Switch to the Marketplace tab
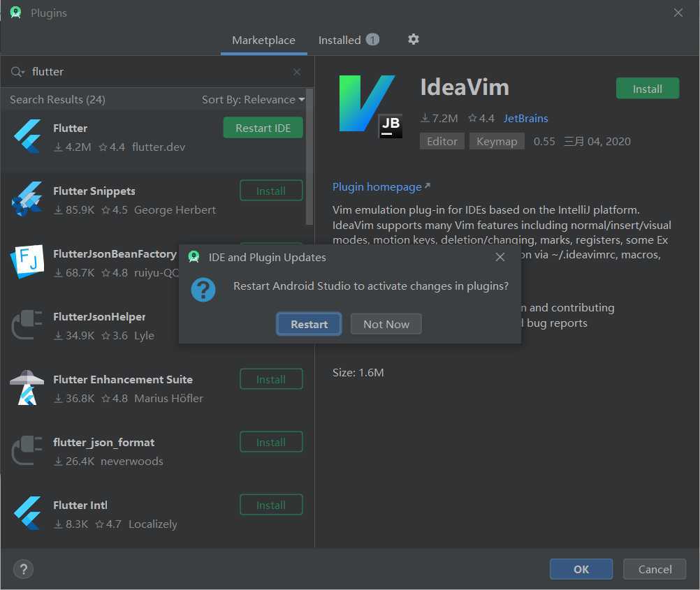700x590 pixels. [264, 40]
